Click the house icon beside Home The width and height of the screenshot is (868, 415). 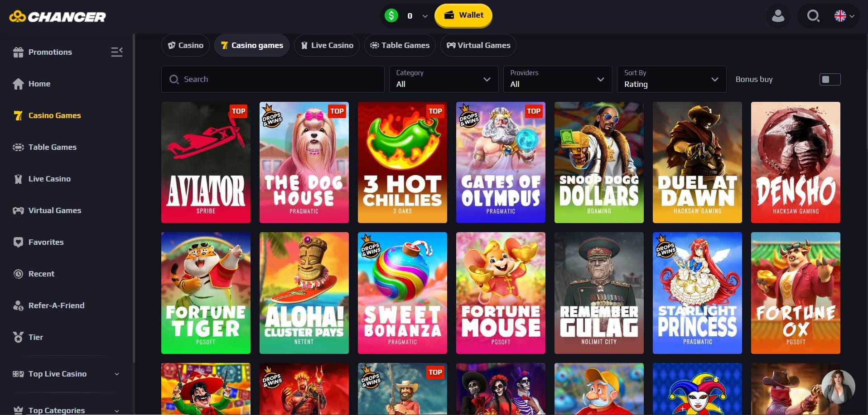point(18,84)
